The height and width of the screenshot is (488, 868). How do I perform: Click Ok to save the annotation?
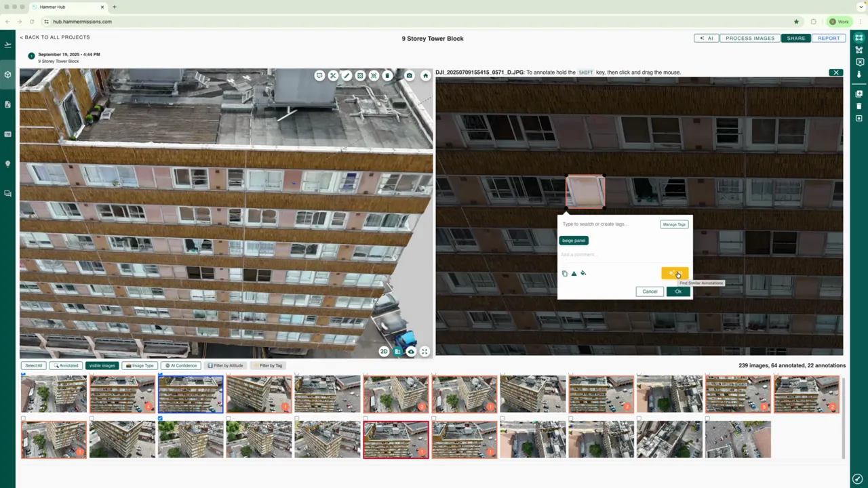coord(678,291)
